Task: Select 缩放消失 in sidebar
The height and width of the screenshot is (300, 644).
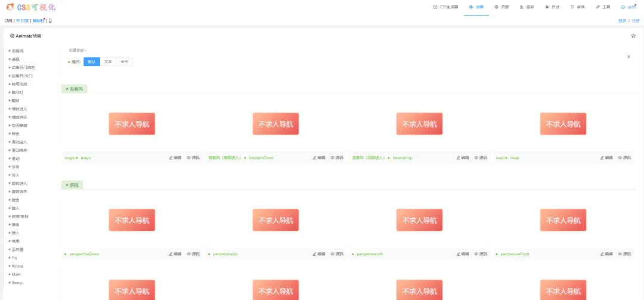Action: [18, 117]
